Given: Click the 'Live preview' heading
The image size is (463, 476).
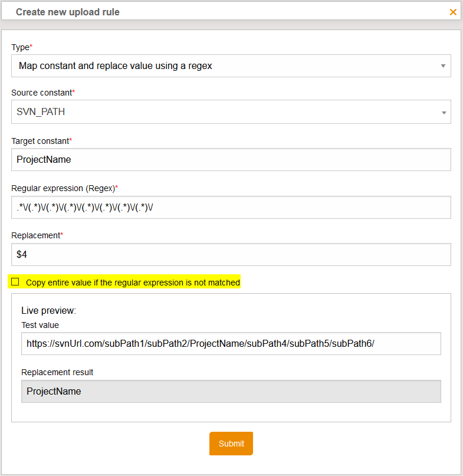Looking at the screenshot, I should pyautogui.click(x=49, y=310).
